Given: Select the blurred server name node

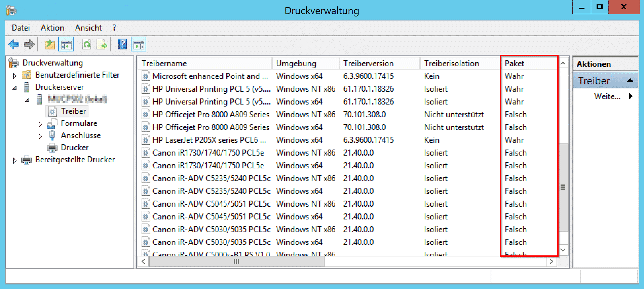Looking at the screenshot, I should [77, 99].
